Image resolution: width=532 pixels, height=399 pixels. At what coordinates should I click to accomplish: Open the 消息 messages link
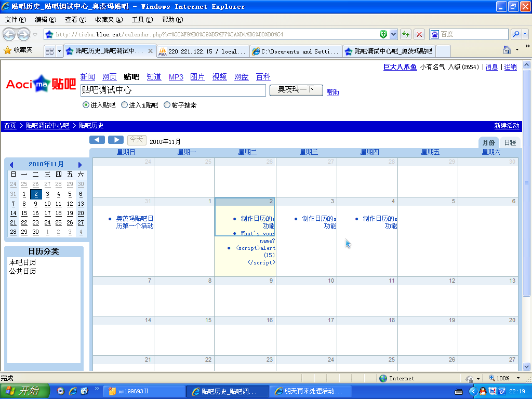491,67
